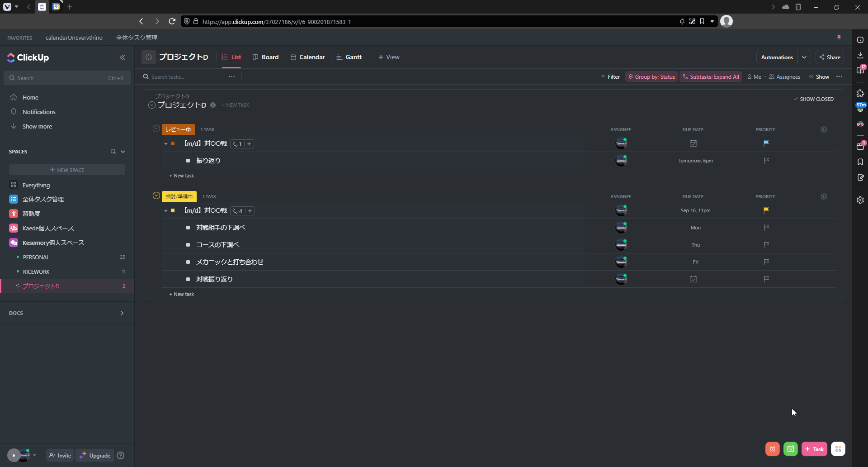This screenshot has width=868, height=467.
Task: Click the Upgrade button
Action: 95,456
